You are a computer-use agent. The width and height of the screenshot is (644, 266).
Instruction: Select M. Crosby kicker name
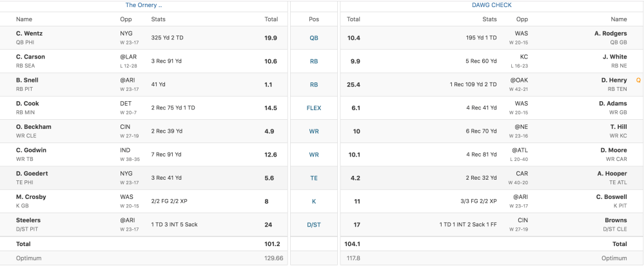pyautogui.click(x=31, y=196)
